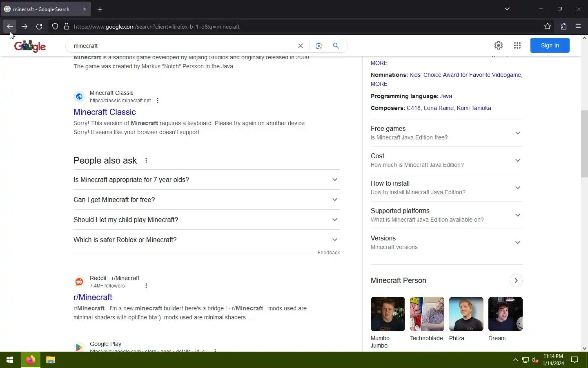Click the Reddit favicon icon
Image resolution: width=588 pixels, height=368 pixels.
coord(79,282)
